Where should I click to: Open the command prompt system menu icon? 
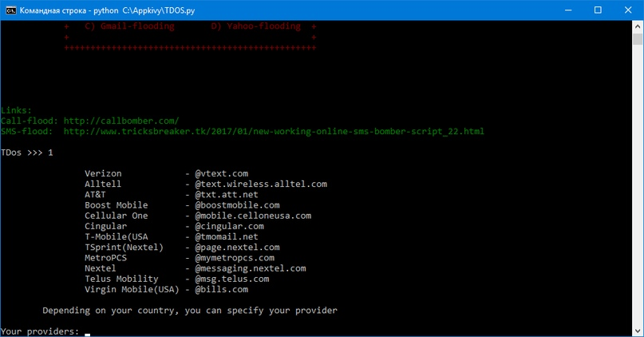(10, 10)
